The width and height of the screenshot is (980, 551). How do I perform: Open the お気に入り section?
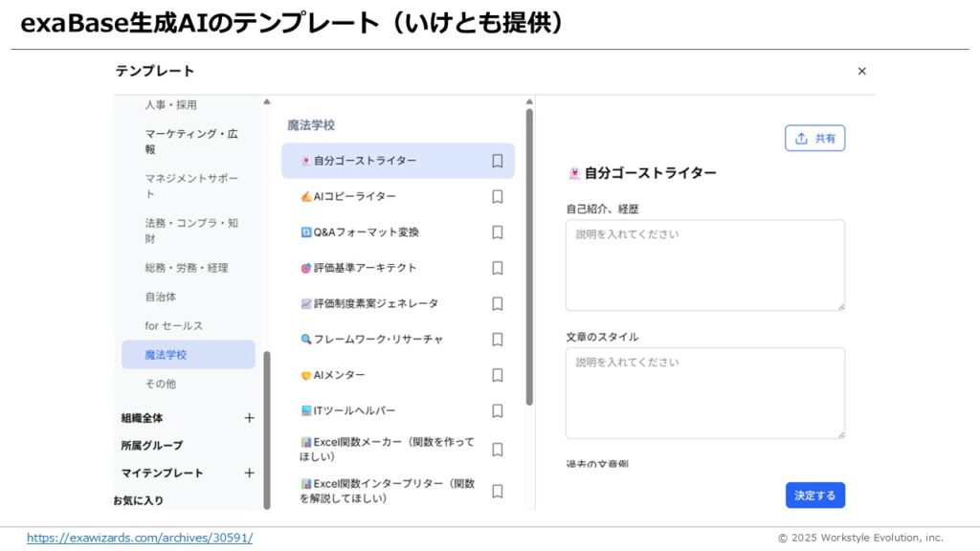pyautogui.click(x=138, y=500)
